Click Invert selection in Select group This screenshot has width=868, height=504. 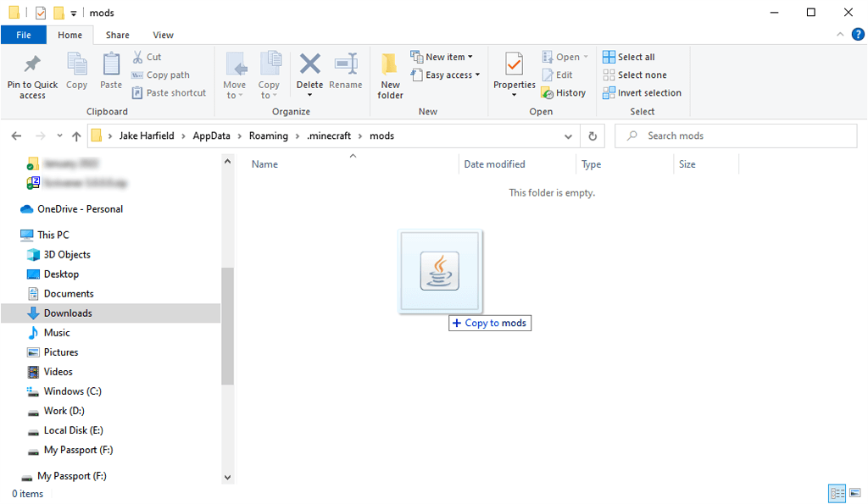[x=643, y=93]
